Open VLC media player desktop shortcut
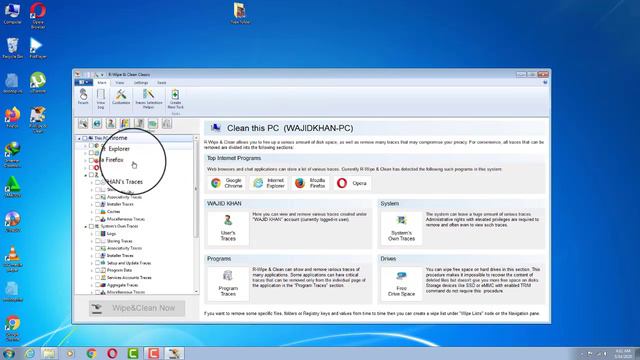 tap(13, 259)
